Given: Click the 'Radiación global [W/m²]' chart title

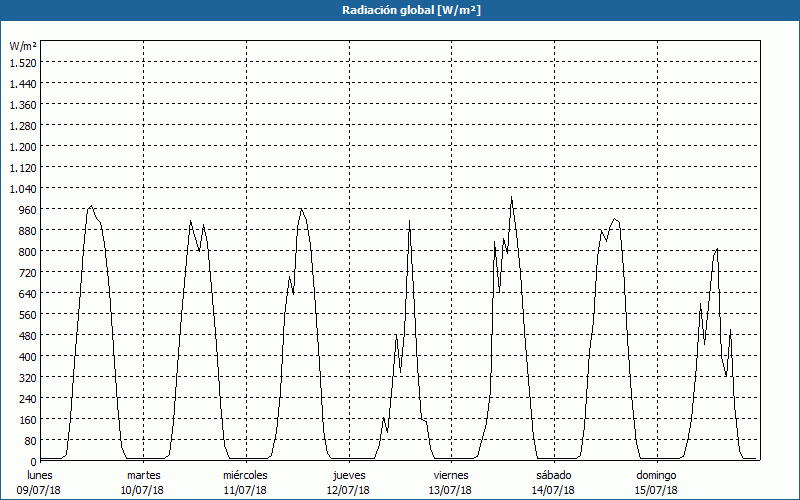Looking at the screenshot, I should pyautogui.click(x=411, y=10).
